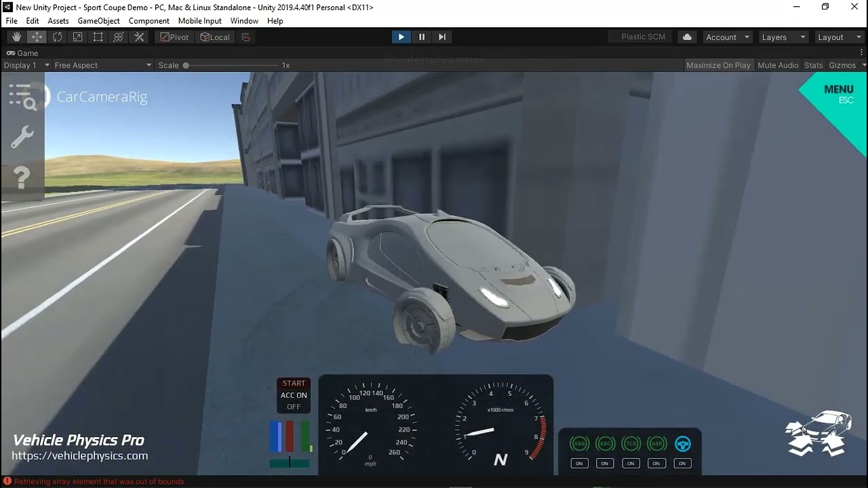The image size is (868, 488).
Task: Open the Mobile Input menu
Action: (x=200, y=21)
